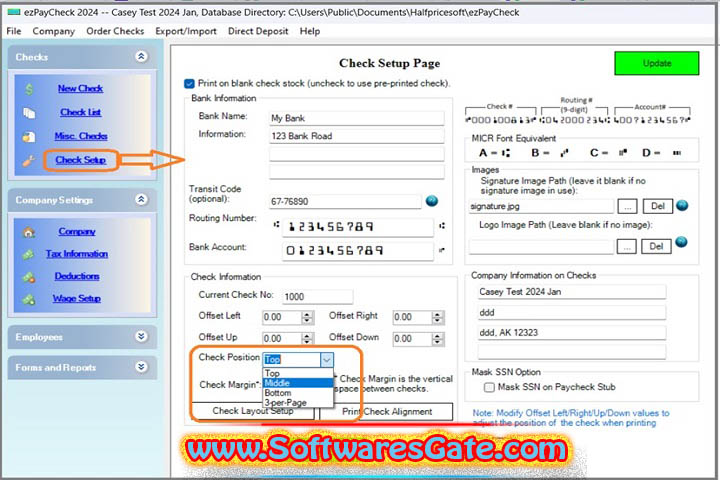
Task: Browse for signature image with ... button
Action: click(627, 206)
